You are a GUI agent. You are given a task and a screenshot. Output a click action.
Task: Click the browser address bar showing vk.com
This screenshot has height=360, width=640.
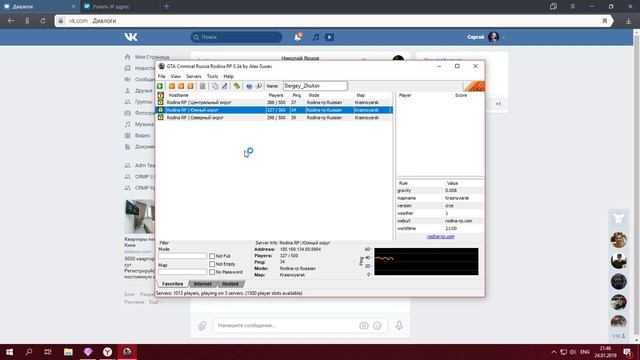point(327,21)
